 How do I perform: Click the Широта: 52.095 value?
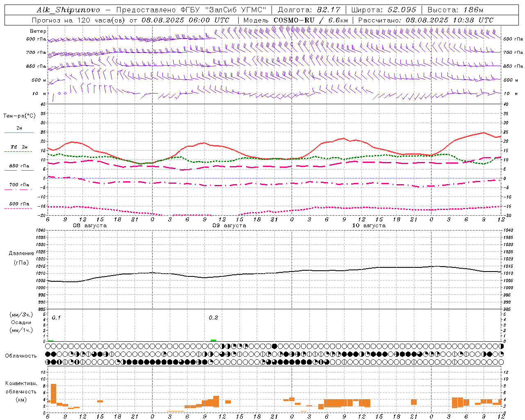point(383,10)
